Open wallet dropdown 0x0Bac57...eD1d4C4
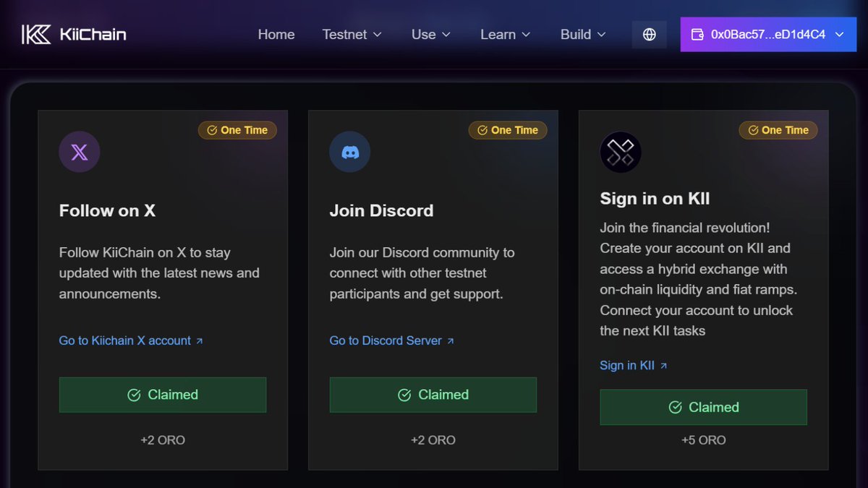 (x=768, y=34)
